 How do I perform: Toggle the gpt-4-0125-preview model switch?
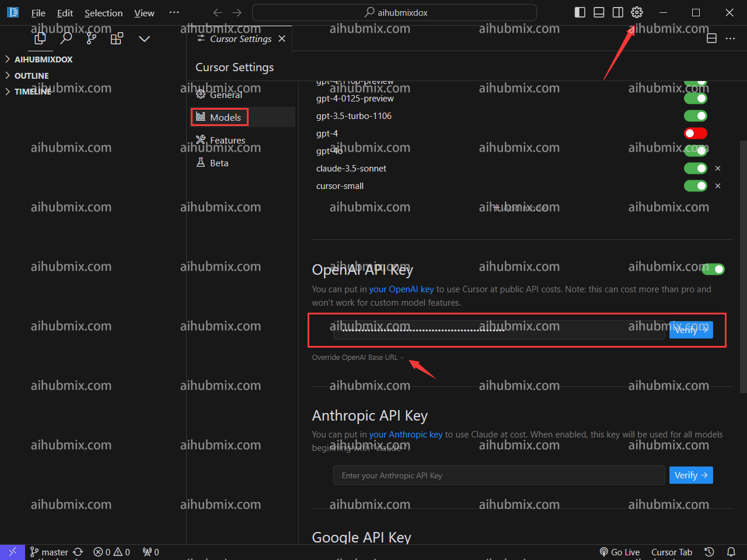coord(696,98)
